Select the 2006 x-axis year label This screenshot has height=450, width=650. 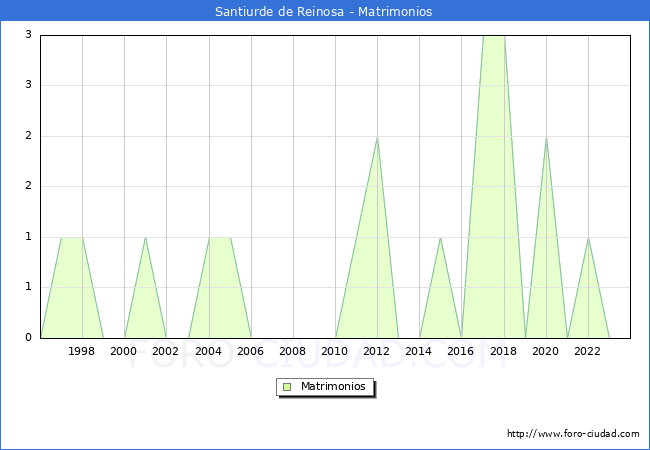[x=250, y=351]
